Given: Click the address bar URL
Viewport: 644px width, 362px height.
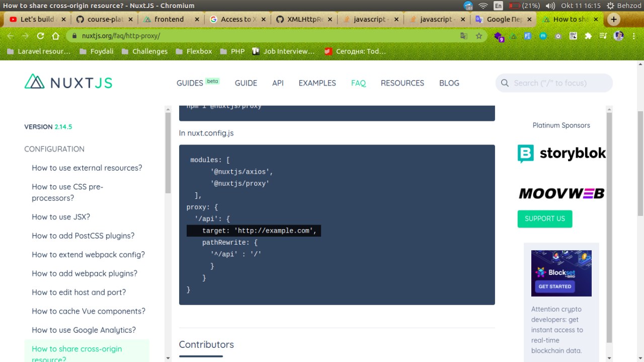Looking at the screenshot, I should coord(121,36).
